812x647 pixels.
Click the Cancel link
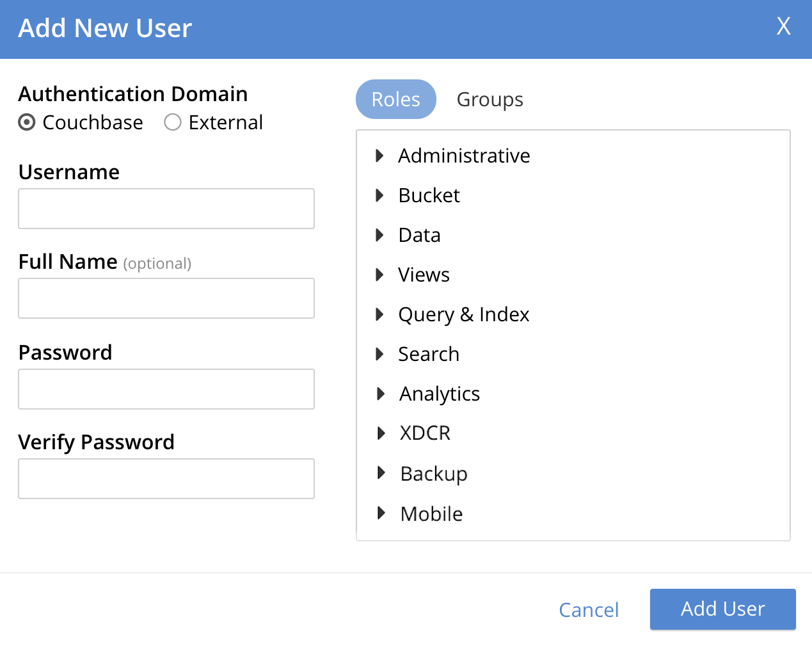coord(588,610)
